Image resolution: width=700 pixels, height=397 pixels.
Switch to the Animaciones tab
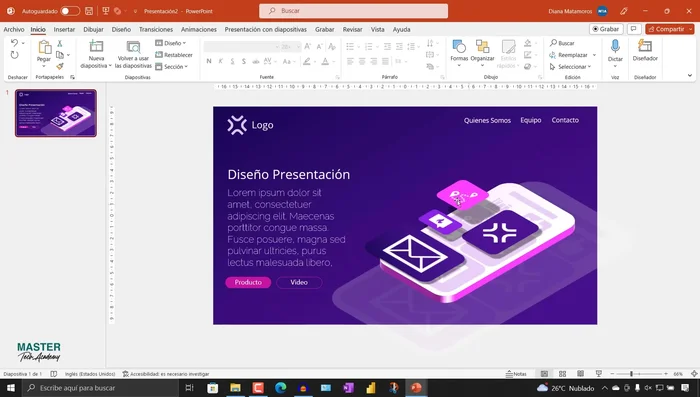[x=199, y=29]
